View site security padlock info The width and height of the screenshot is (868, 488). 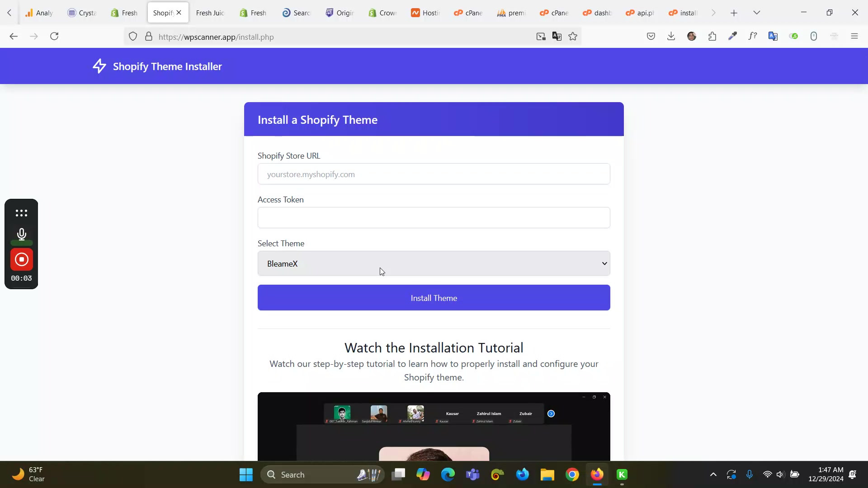(x=149, y=37)
